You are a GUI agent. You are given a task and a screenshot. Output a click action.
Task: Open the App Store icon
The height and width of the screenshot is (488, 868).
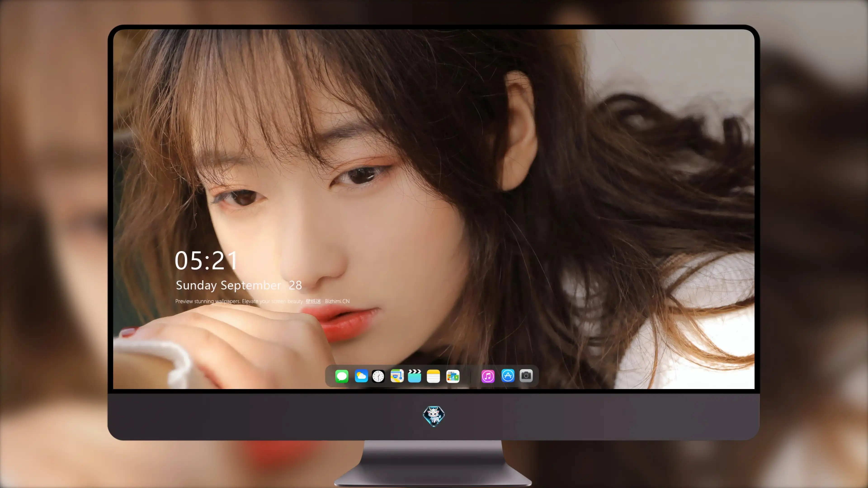tap(508, 376)
